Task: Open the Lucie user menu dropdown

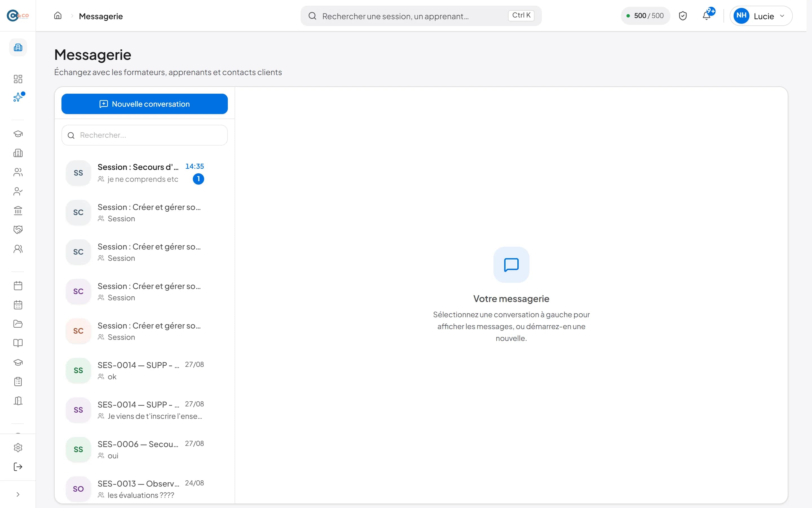Action: click(x=761, y=16)
